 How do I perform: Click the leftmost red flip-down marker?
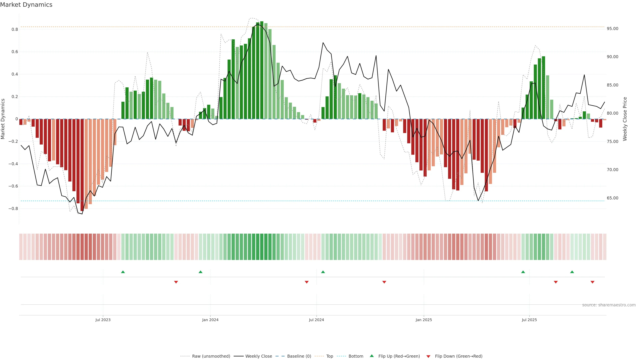[x=176, y=282]
